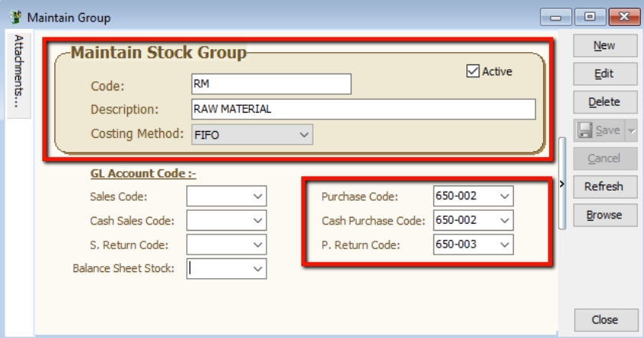Open the Cash Purchase Code dropdown
The width and height of the screenshot is (644, 338).
coord(504,221)
